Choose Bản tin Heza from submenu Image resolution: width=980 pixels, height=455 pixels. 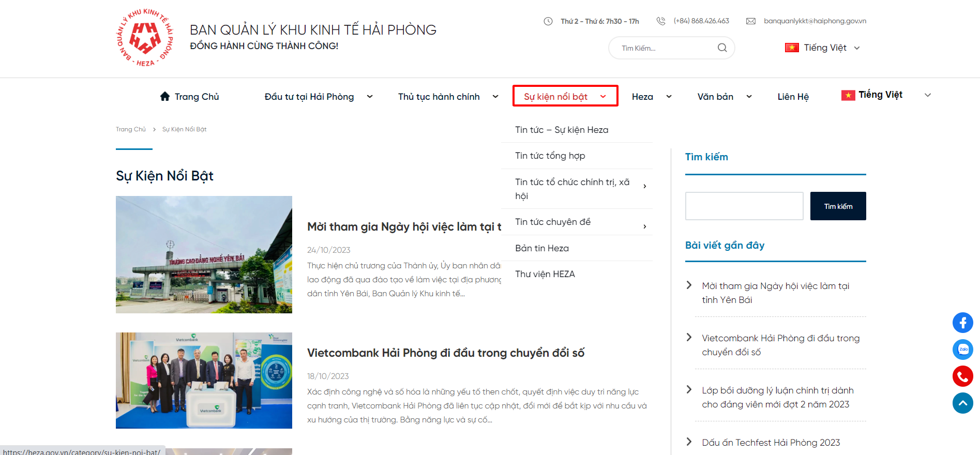(x=541, y=248)
